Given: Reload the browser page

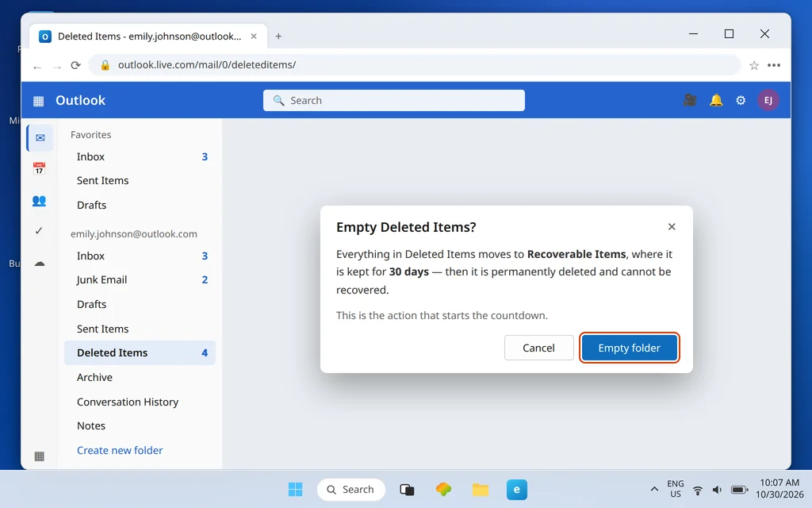Looking at the screenshot, I should pos(75,65).
